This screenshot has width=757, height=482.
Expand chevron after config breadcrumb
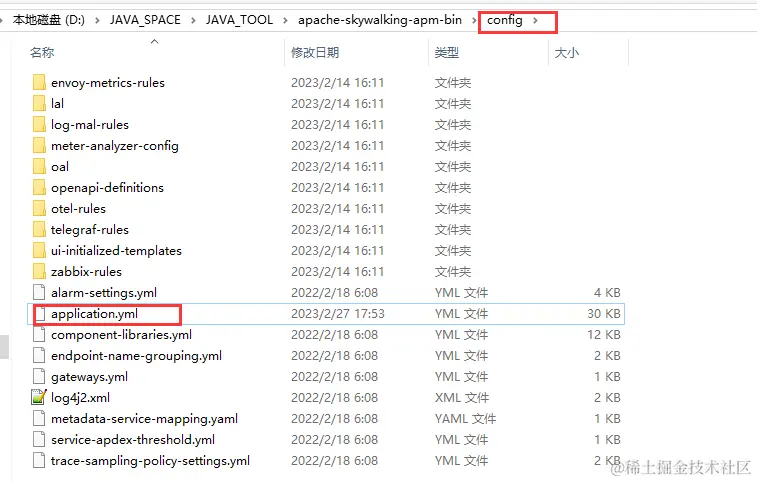click(535, 20)
